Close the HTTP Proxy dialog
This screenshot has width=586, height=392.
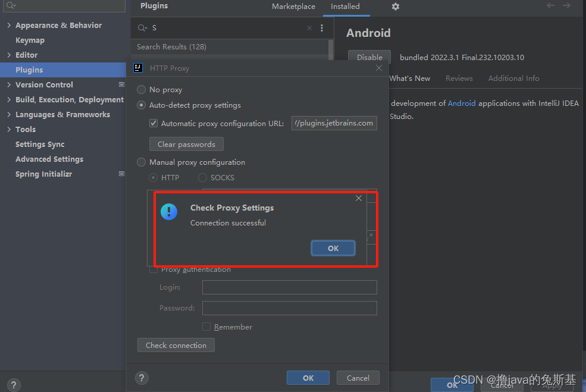click(379, 68)
